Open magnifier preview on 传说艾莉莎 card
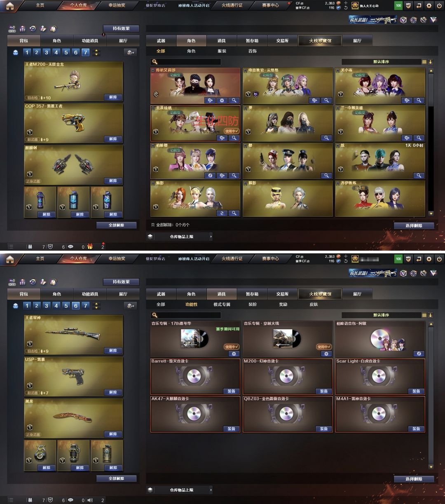445x504 pixels. pyautogui.click(x=234, y=100)
